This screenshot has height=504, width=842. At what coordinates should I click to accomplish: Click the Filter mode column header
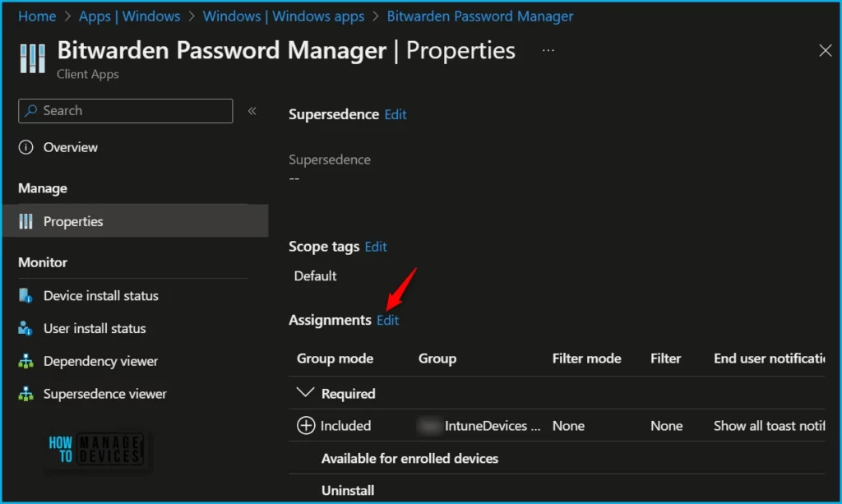586,358
